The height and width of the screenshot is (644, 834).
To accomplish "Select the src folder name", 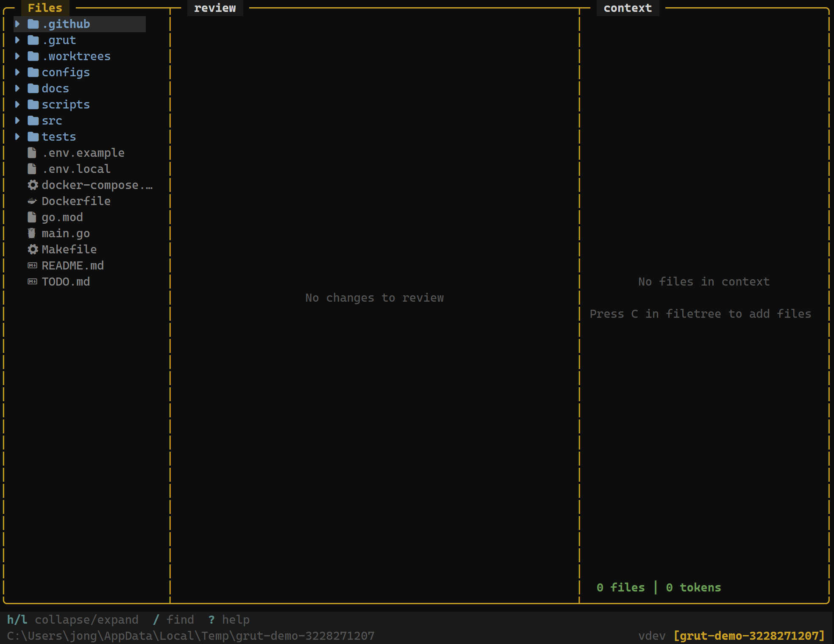I will 52,121.
